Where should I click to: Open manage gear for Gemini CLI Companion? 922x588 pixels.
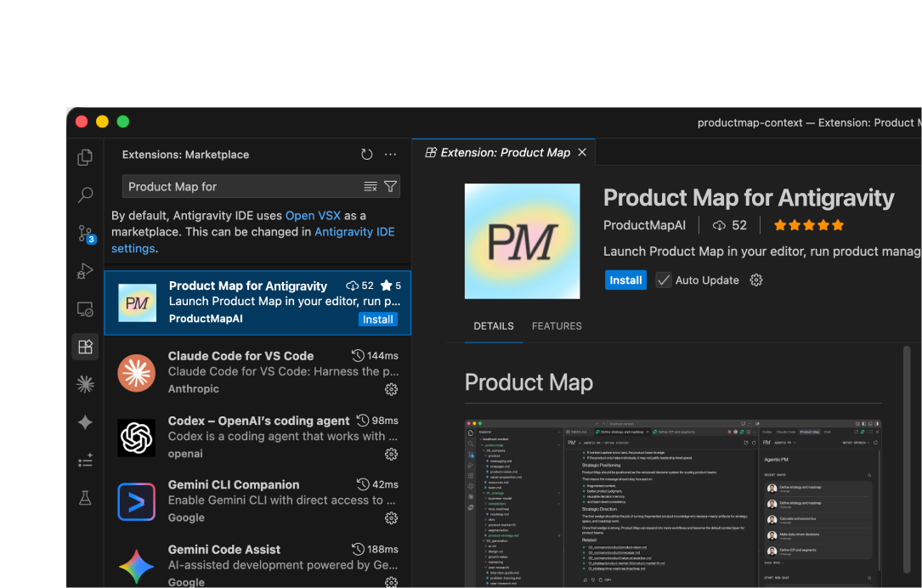click(x=391, y=518)
